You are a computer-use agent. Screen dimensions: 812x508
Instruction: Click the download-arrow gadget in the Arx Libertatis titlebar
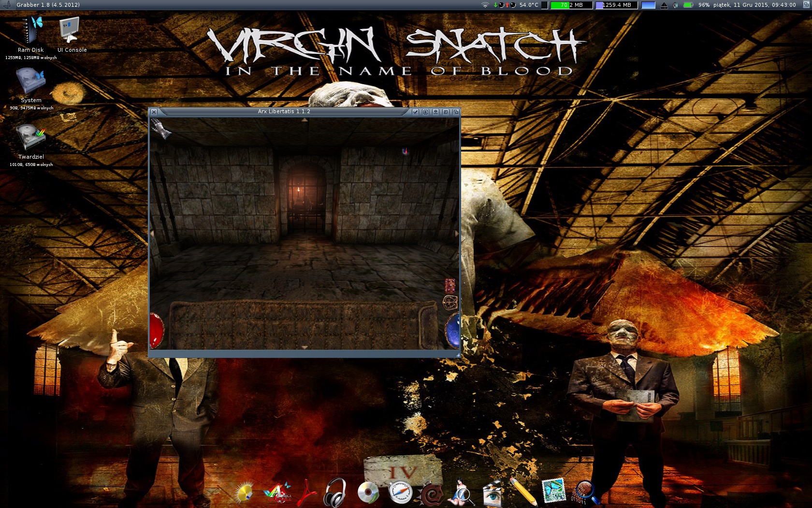point(435,112)
